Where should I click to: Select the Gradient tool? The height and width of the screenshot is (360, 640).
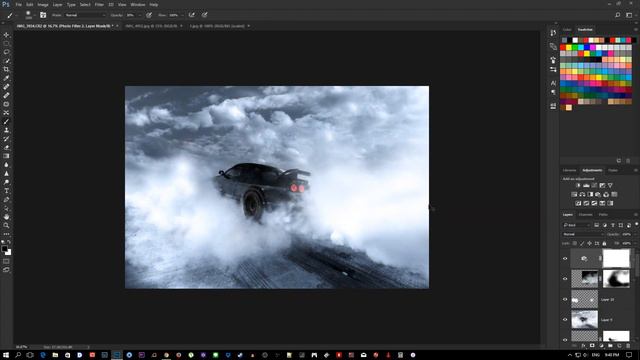(x=7, y=156)
